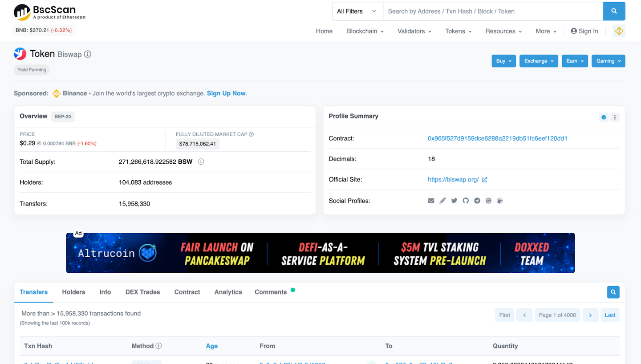This screenshot has width=641, height=364.
Task: Click the help icon next to Fully Diluted Market Cap
Action: [x=252, y=134]
